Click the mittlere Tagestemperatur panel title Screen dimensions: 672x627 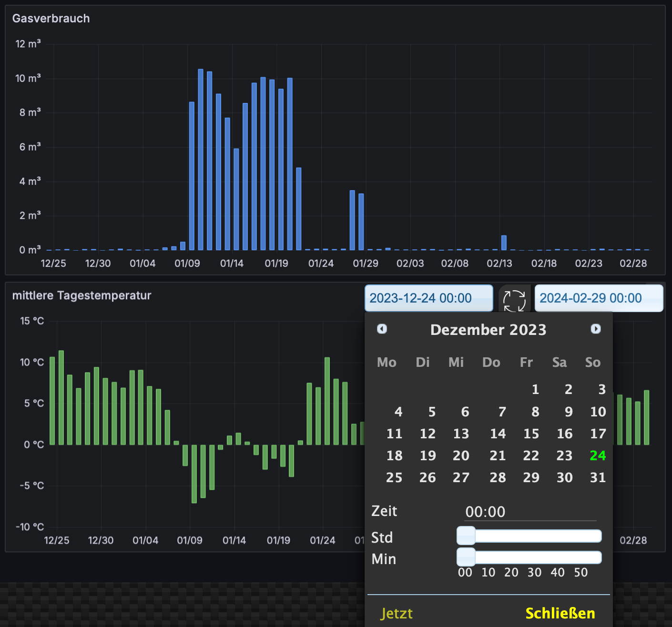point(81,295)
